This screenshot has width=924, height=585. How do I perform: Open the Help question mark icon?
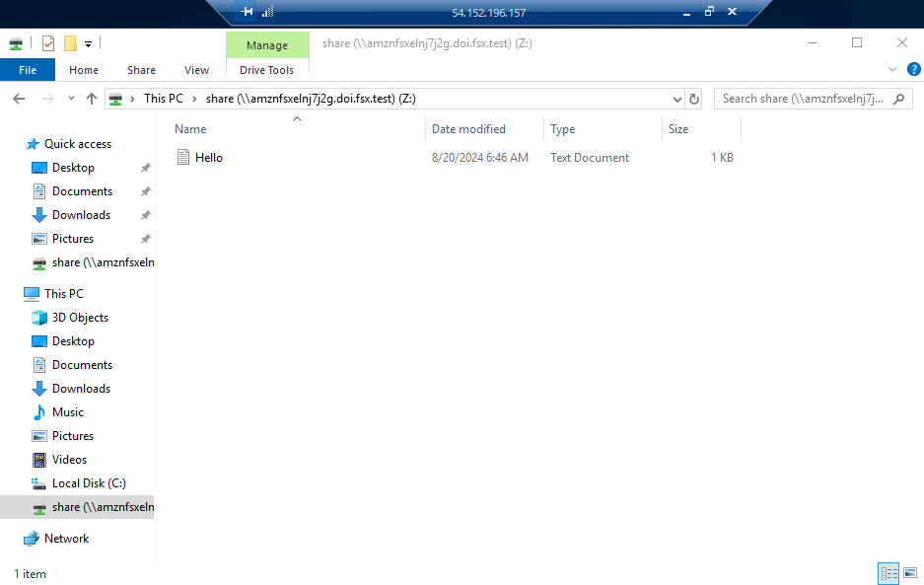pyautogui.click(x=913, y=70)
